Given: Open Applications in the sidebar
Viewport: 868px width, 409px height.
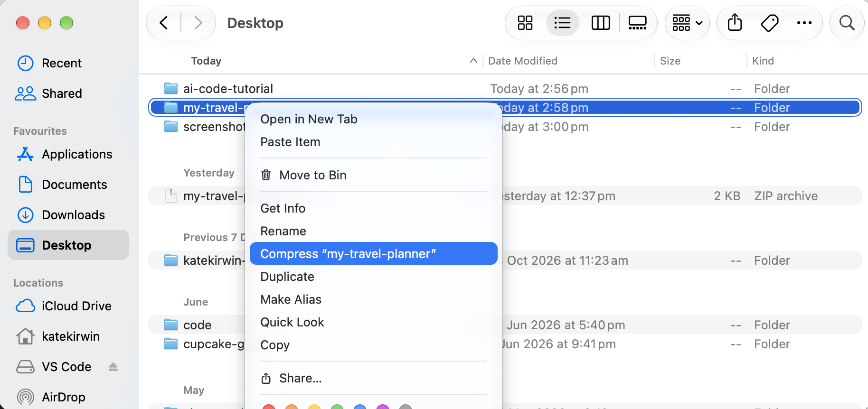Looking at the screenshot, I should pos(68,154).
